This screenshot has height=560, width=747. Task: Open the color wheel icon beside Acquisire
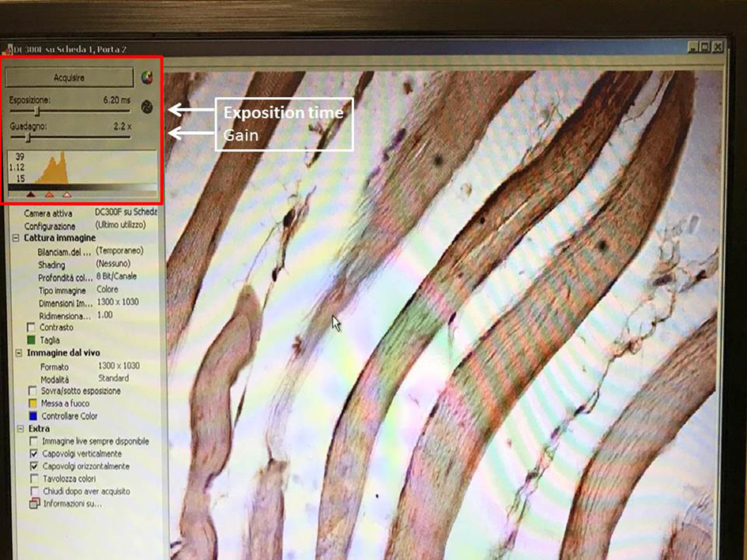pyautogui.click(x=147, y=77)
